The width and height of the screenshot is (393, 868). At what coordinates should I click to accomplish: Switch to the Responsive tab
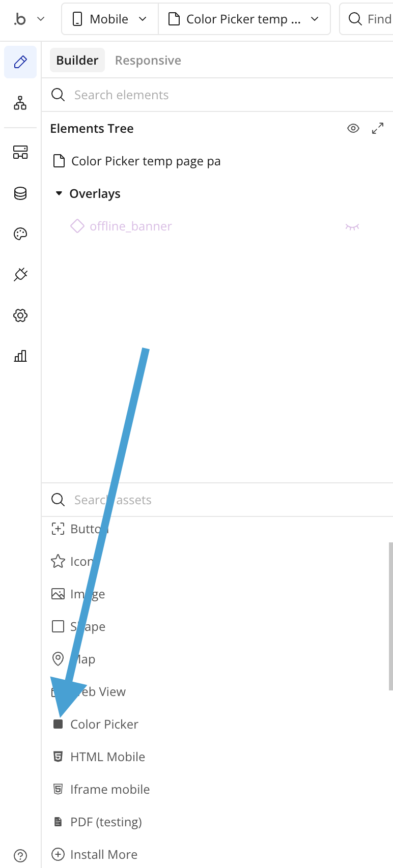[148, 61]
